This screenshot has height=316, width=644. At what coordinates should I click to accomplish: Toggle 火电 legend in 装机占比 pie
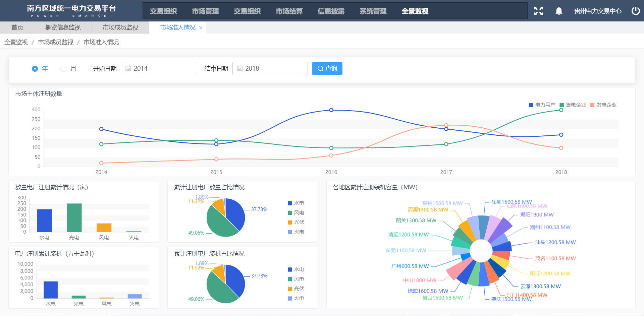(x=296, y=298)
